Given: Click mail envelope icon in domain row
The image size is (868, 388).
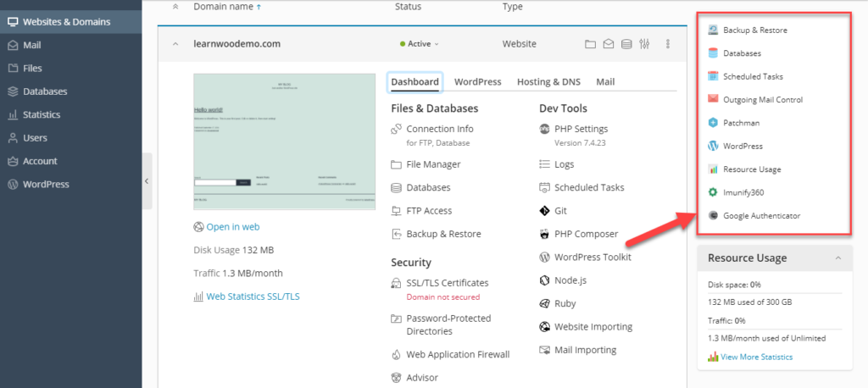Looking at the screenshot, I should point(609,44).
